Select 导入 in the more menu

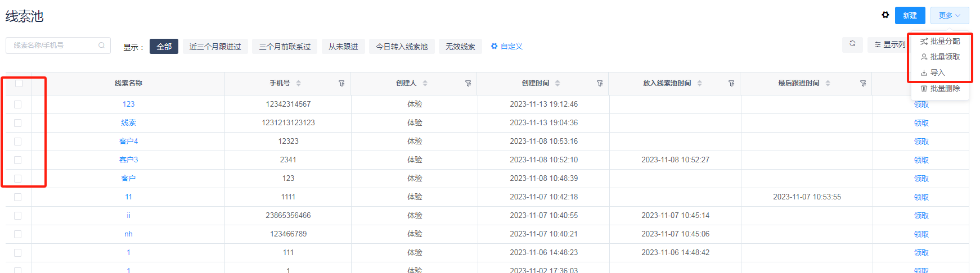click(933, 72)
